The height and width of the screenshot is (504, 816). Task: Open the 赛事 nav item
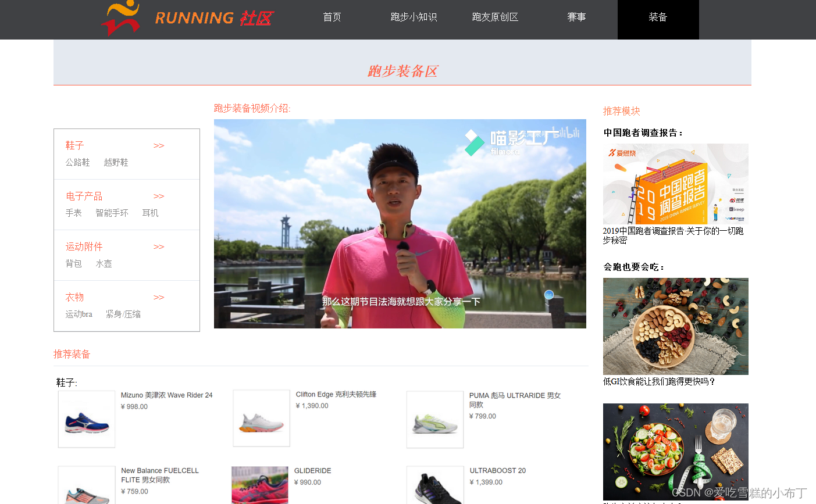[576, 17]
